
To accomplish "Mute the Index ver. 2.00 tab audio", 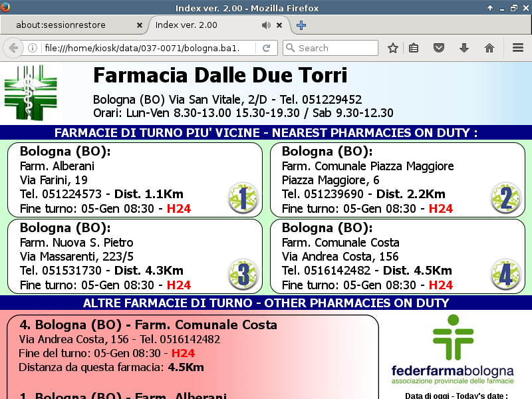I will pos(266,25).
